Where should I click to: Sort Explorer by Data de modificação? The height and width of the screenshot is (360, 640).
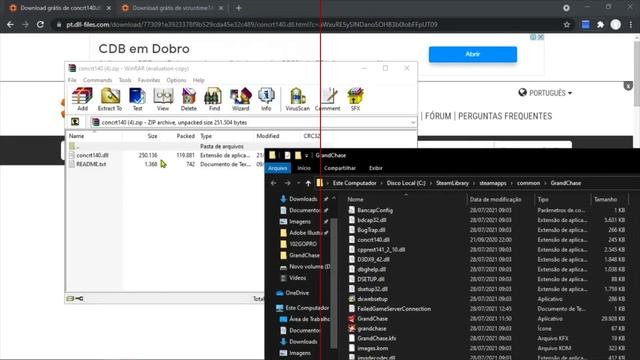(496, 199)
